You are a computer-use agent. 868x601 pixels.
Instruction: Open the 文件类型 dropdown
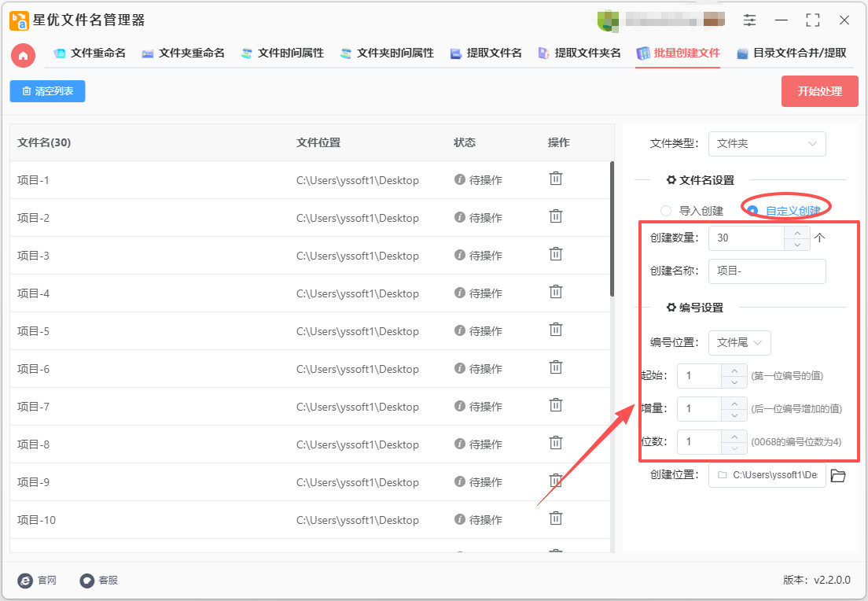coord(767,143)
